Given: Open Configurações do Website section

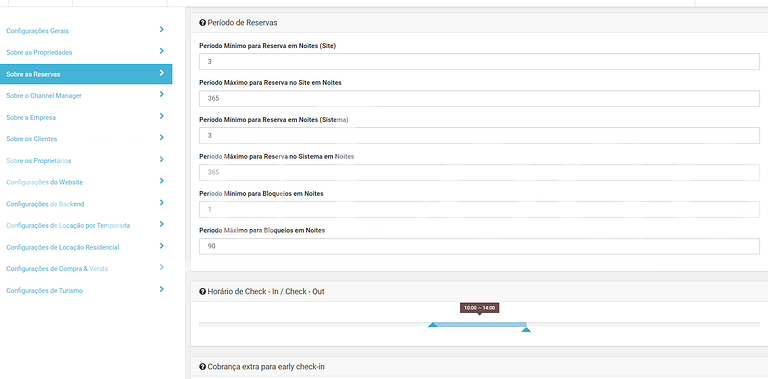Looking at the screenshot, I should [x=86, y=182].
